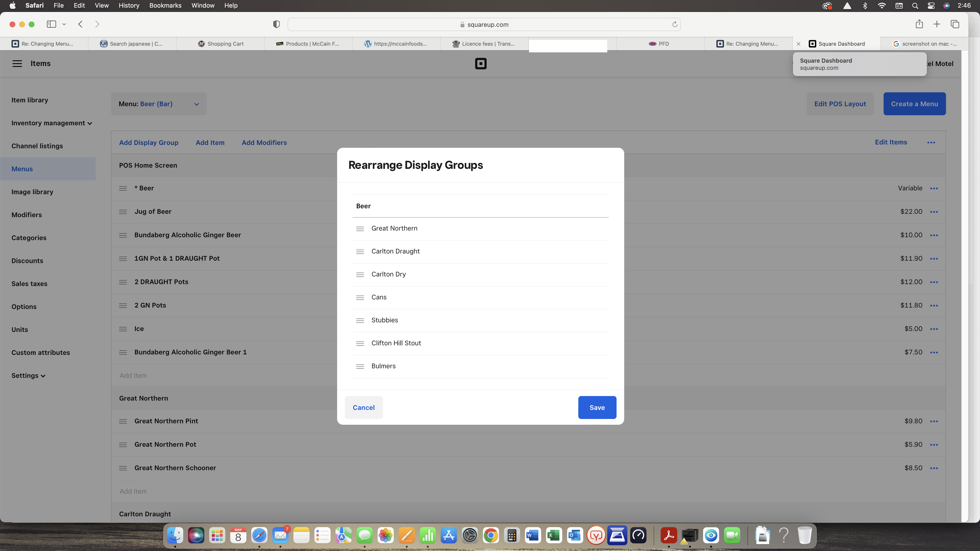
Task: Open the ellipsis menu next to Edit Items
Action: click(x=931, y=142)
